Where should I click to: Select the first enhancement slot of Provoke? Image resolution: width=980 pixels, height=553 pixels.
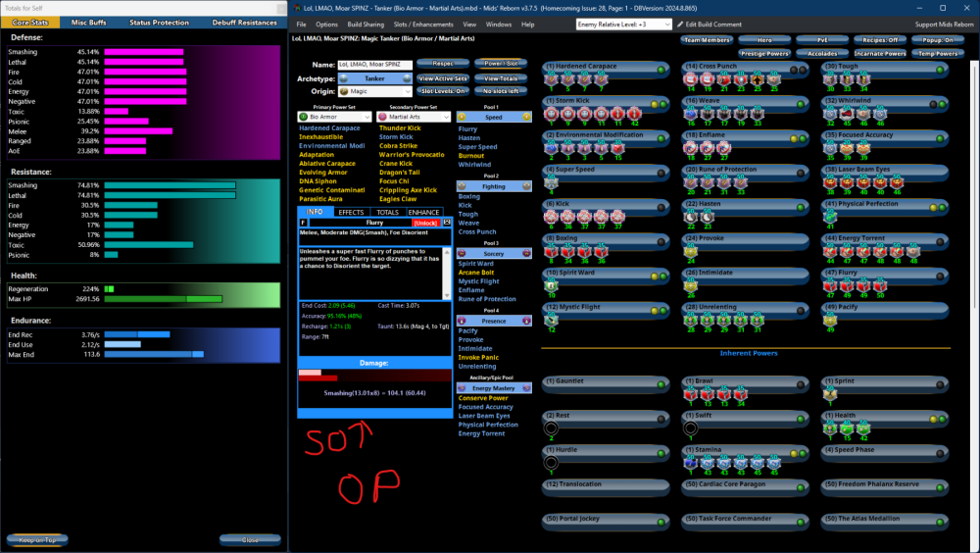pyautogui.click(x=691, y=251)
